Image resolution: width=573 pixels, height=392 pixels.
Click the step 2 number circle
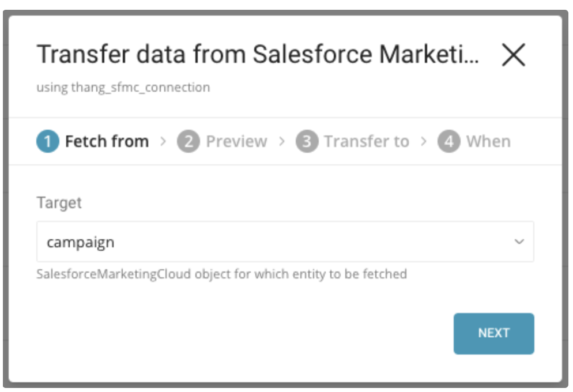pyautogui.click(x=189, y=141)
